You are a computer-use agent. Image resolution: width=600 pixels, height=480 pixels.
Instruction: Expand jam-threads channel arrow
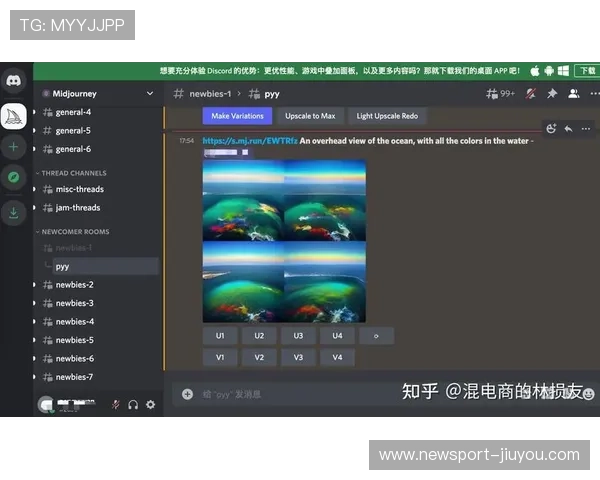34,207
